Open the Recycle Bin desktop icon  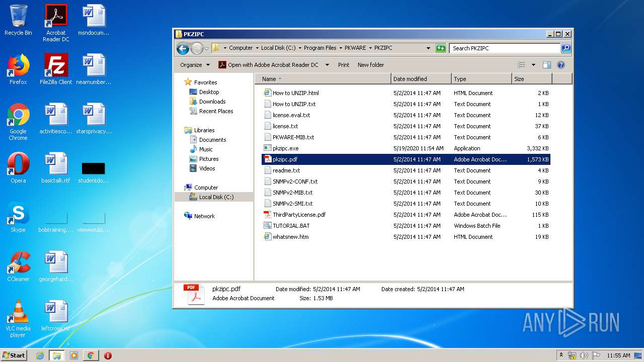click(x=18, y=20)
